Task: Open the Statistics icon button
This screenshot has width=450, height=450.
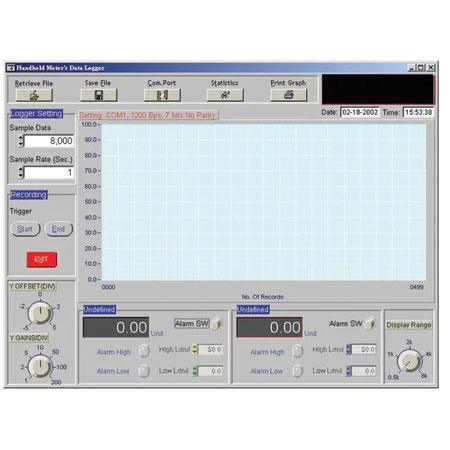Action: click(225, 95)
